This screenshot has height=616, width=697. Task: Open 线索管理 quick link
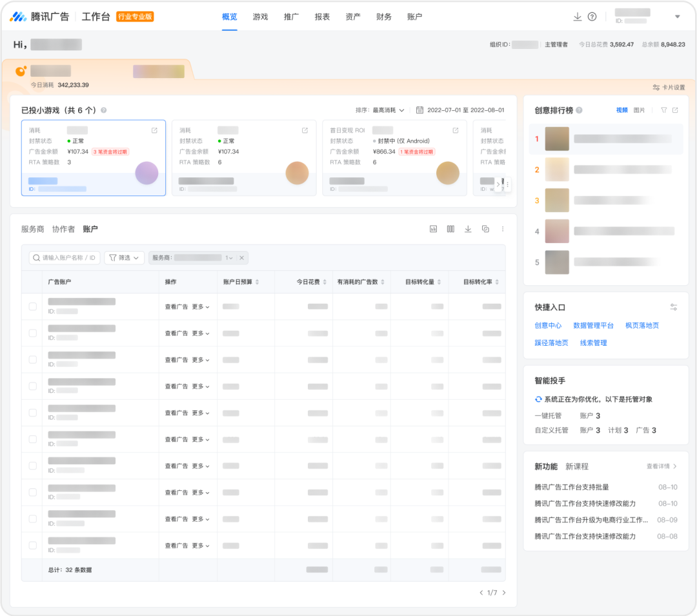(x=594, y=343)
